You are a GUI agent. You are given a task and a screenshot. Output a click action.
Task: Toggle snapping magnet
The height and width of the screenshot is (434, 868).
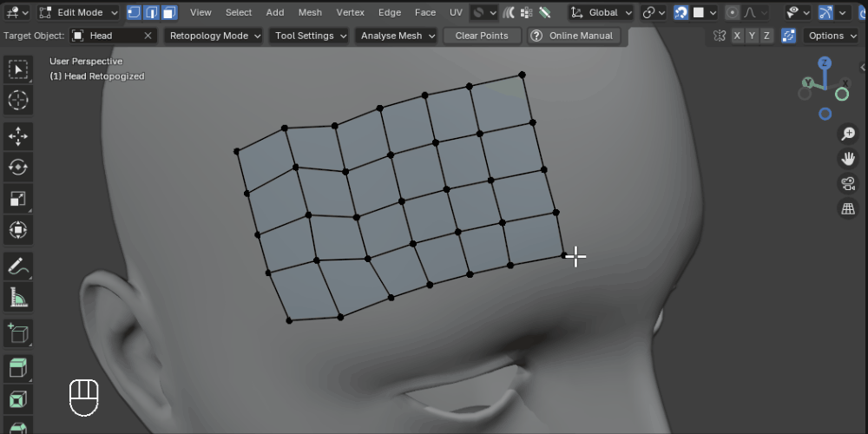point(681,12)
